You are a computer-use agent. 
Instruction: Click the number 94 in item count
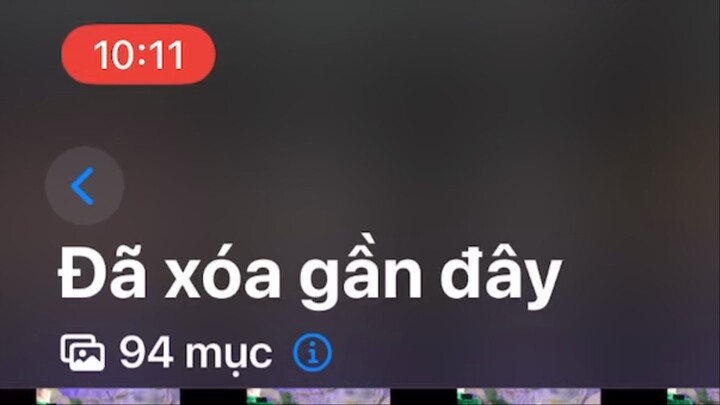(146, 353)
